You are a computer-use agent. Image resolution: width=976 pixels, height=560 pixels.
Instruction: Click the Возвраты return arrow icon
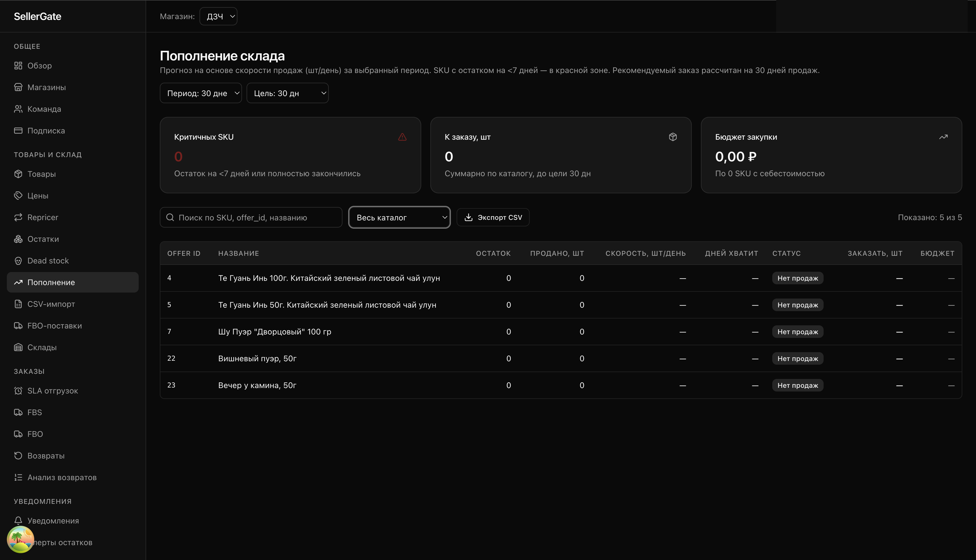click(18, 456)
